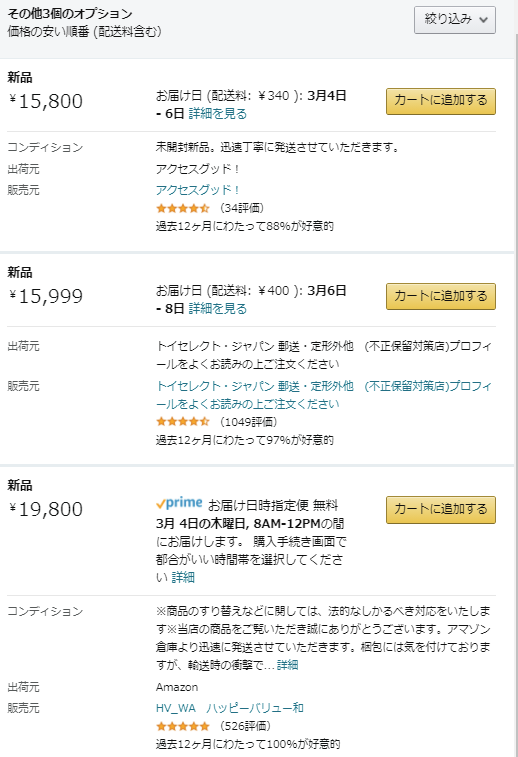Open seller link アクセスグッド！
Viewport: 518px width, 757px height.
point(197,190)
